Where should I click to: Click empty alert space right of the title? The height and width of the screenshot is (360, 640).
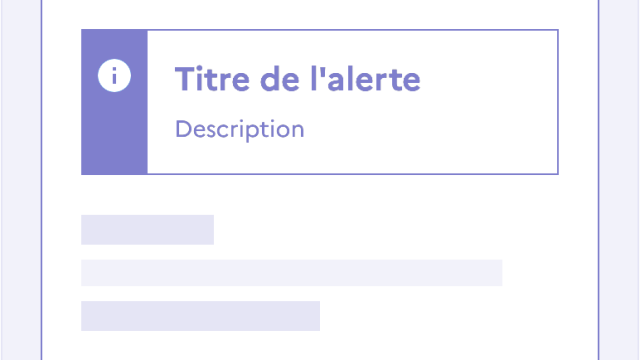(x=489, y=79)
